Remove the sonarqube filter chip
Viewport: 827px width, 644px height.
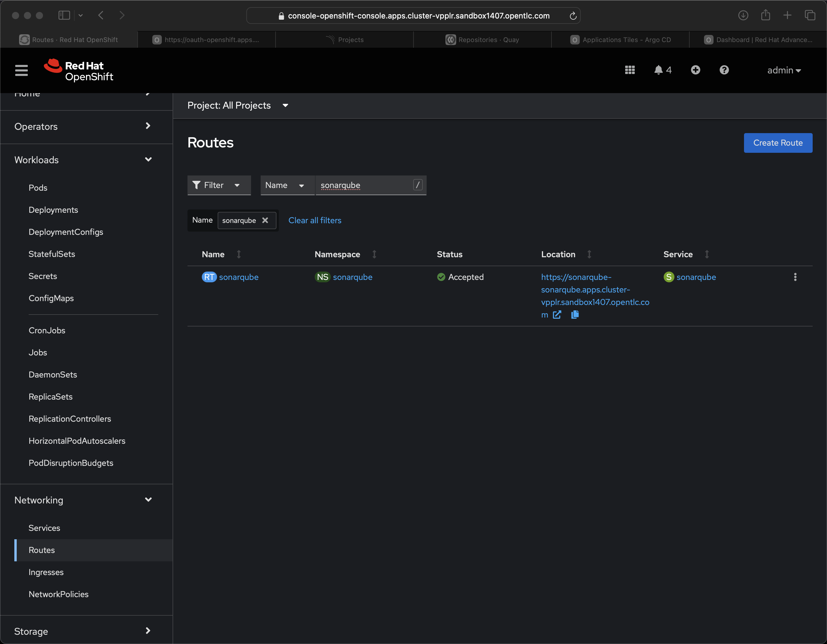click(265, 220)
